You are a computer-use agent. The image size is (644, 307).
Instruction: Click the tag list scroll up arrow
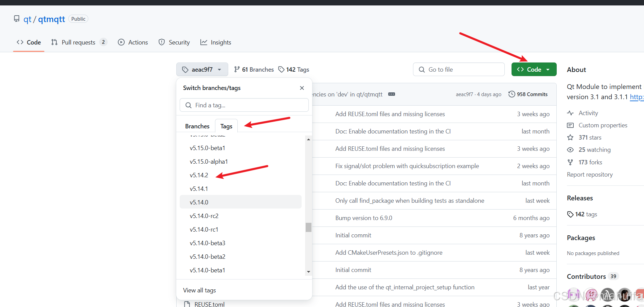(308, 139)
